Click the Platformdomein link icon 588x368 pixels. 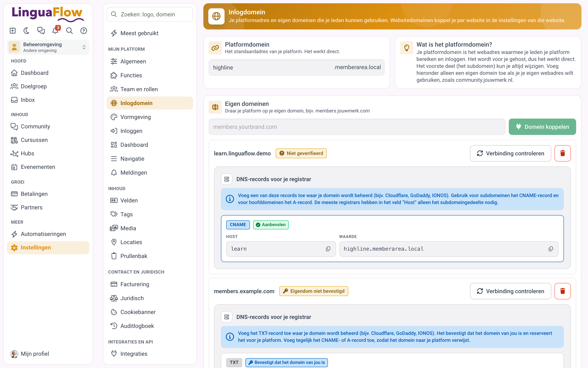coord(215,48)
